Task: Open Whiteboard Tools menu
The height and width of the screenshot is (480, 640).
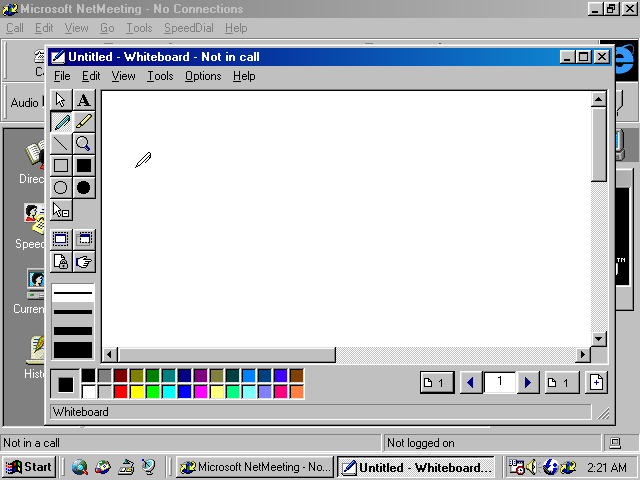Action: pyautogui.click(x=160, y=76)
